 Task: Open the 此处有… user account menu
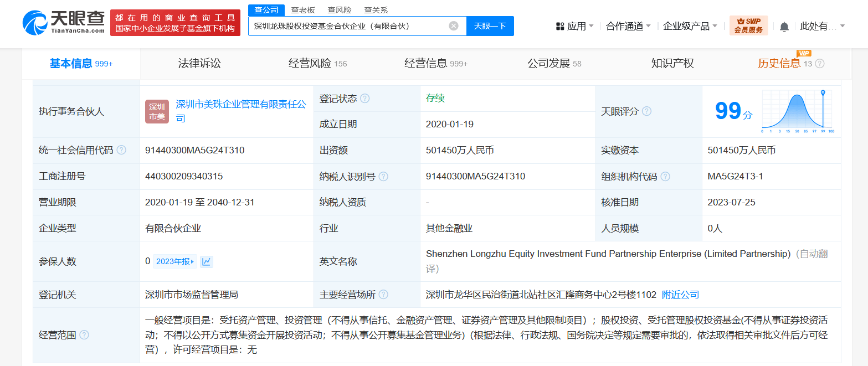coord(823,26)
